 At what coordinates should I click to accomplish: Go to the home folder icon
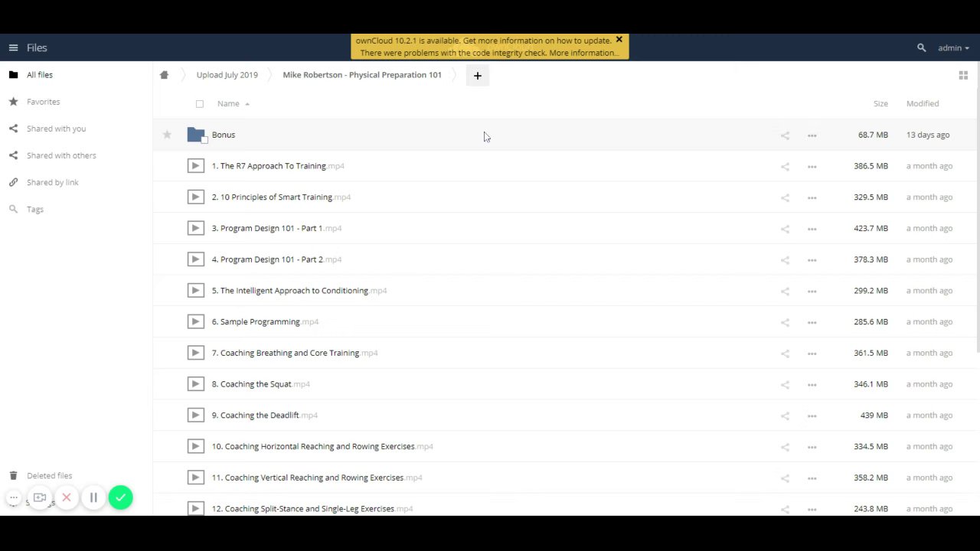point(164,75)
